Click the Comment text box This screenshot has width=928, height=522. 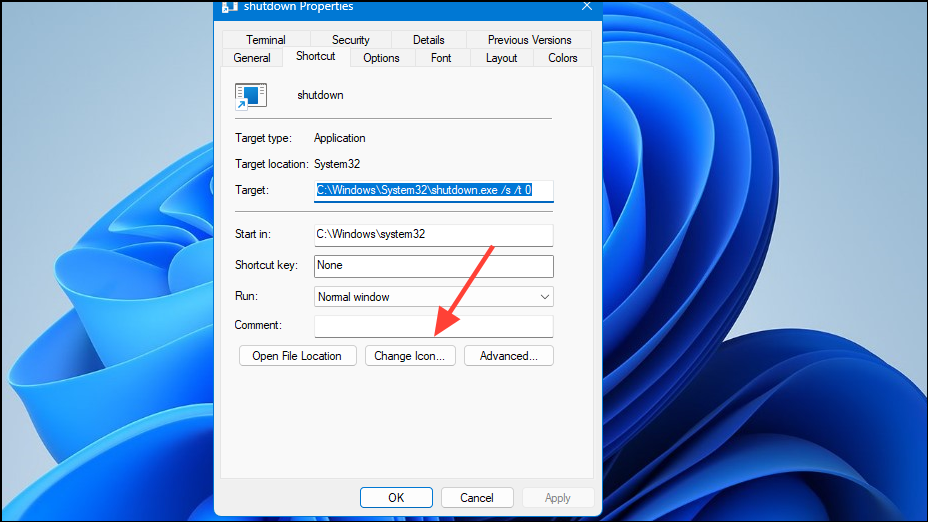pos(433,326)
